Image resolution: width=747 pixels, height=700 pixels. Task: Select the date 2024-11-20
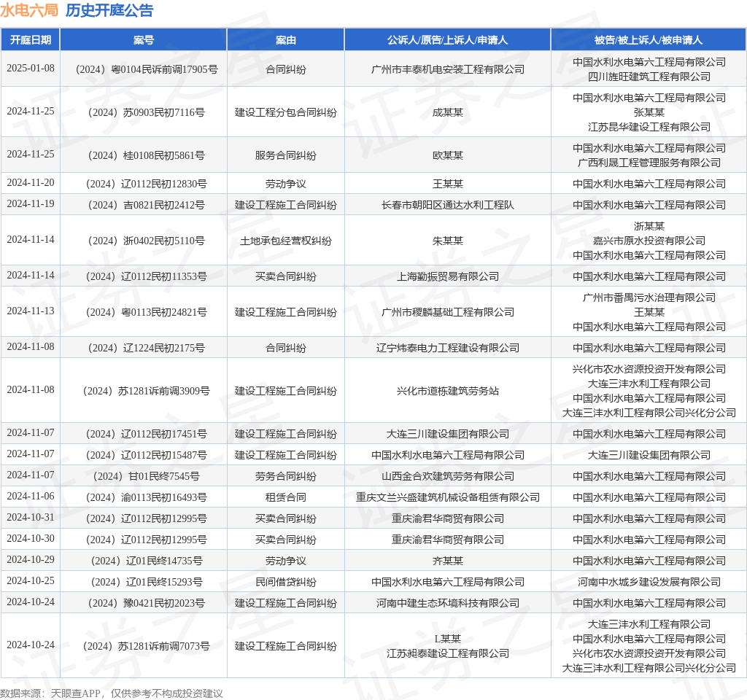click(31, 182)
